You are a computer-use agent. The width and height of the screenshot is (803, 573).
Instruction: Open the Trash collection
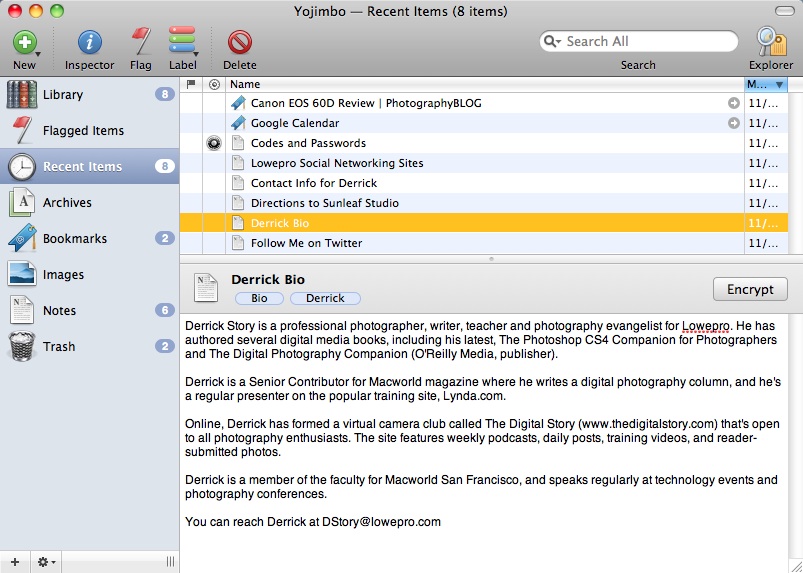pos(58,347)
